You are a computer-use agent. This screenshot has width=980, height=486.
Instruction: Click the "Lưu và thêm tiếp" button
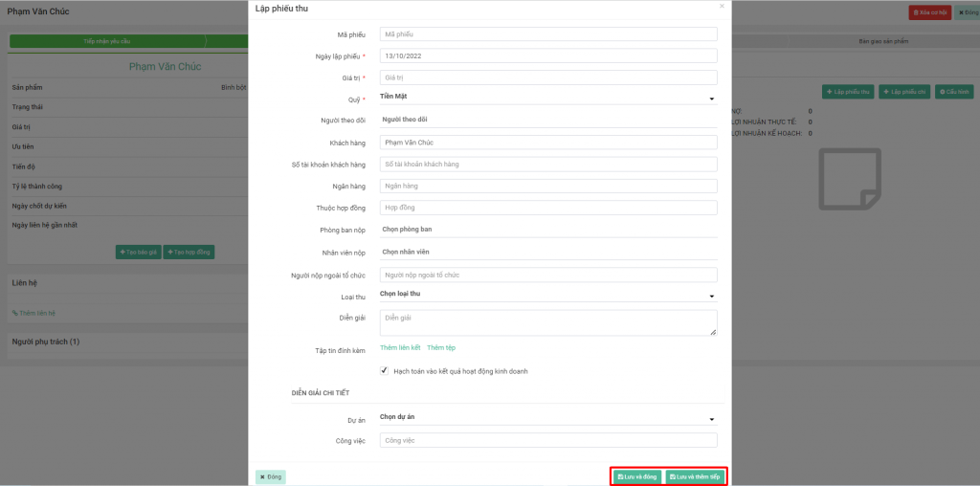[696, 475]
